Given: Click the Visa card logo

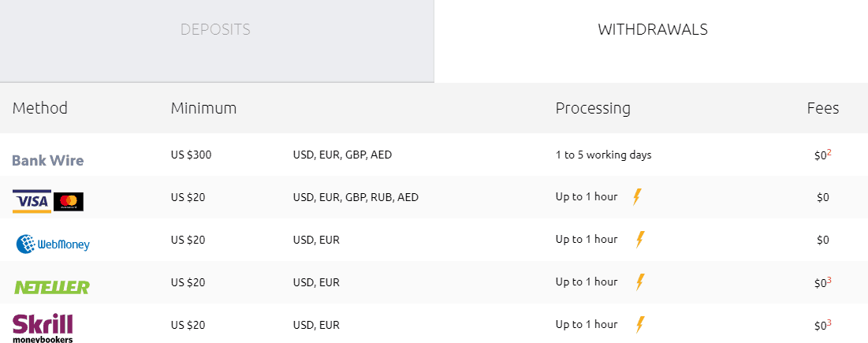Looking at the screenshot, I should [32, 201].
